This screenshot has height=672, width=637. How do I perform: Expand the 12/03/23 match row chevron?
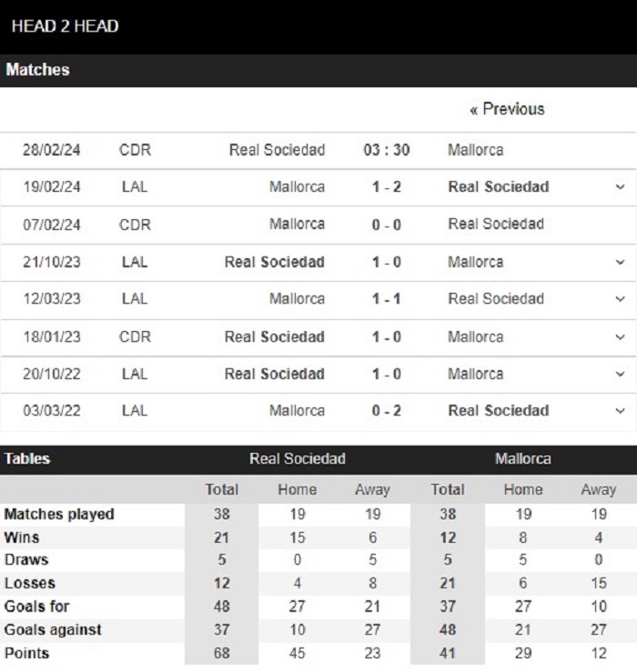[x=620, y=299]
